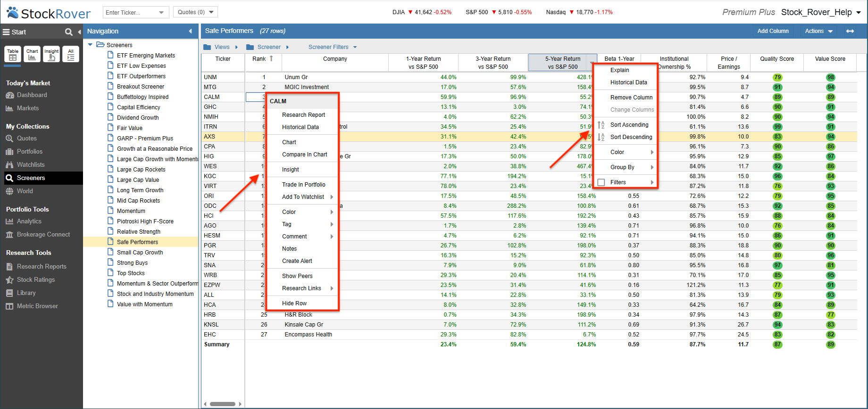The width and height of the screenshot is (868, 409).
Task: Open the Quotes (0) dropdown
Action: pyautogui.click(x=195, y=12)
